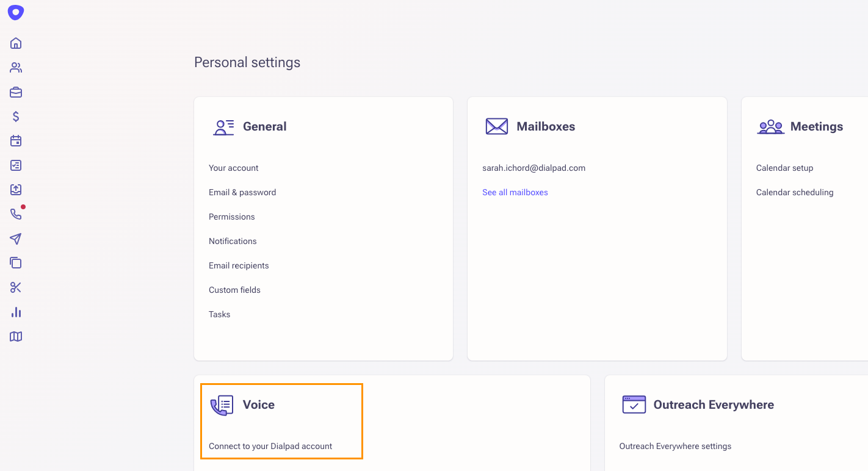Open Calendar setup
This screenshot has width=868, height=471.
pyautogui.click(x=785, y=168)
